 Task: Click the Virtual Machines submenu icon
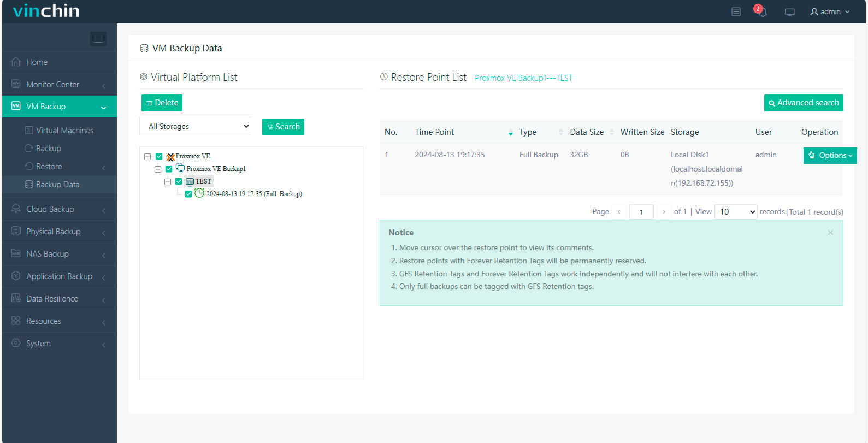(x=29, y=130)
